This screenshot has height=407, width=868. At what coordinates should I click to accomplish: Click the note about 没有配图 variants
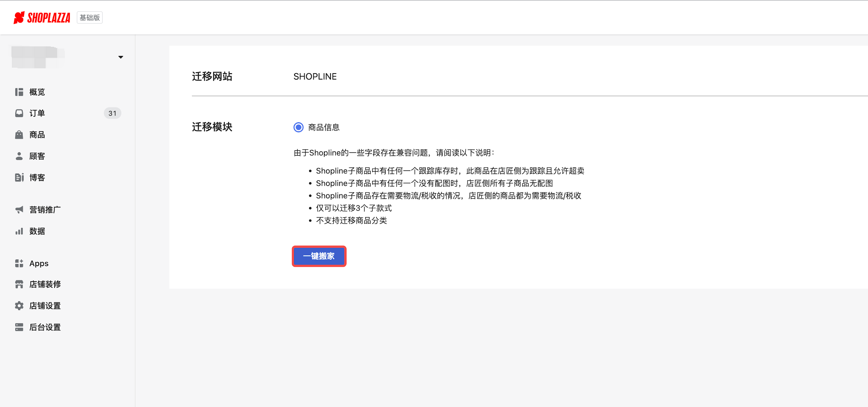[434, 183]
